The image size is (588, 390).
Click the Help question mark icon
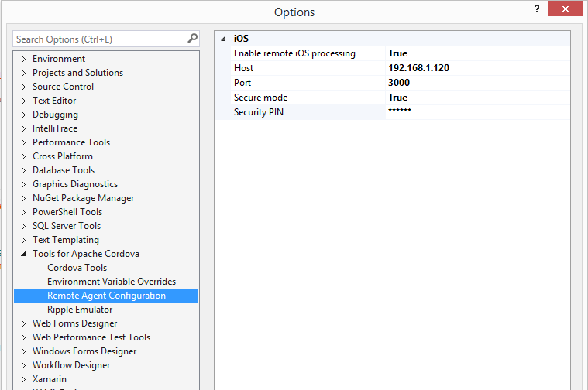(x=536, y=9)
